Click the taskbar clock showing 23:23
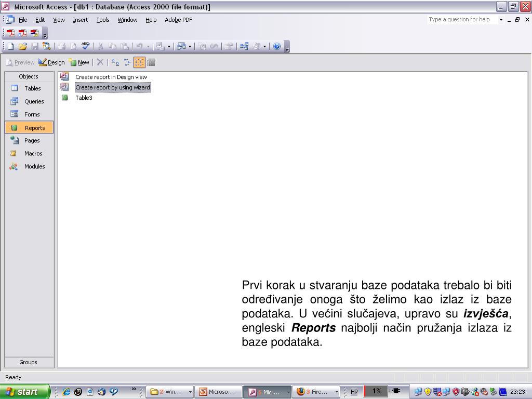Image resolution: width=532 pixels, height=399 pixels. (x=517, y=392)
